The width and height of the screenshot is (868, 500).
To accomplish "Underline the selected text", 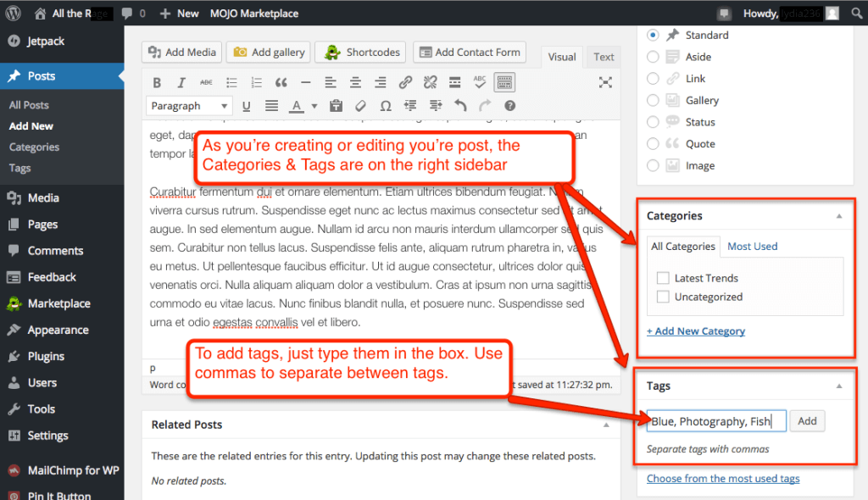I will point(247,106).
